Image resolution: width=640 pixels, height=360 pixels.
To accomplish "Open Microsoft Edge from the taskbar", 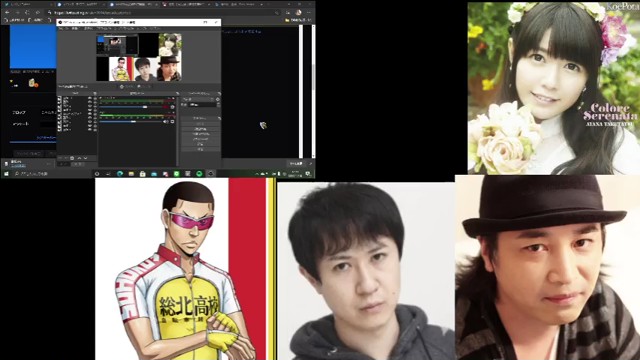I will click(x=120, y=174).
